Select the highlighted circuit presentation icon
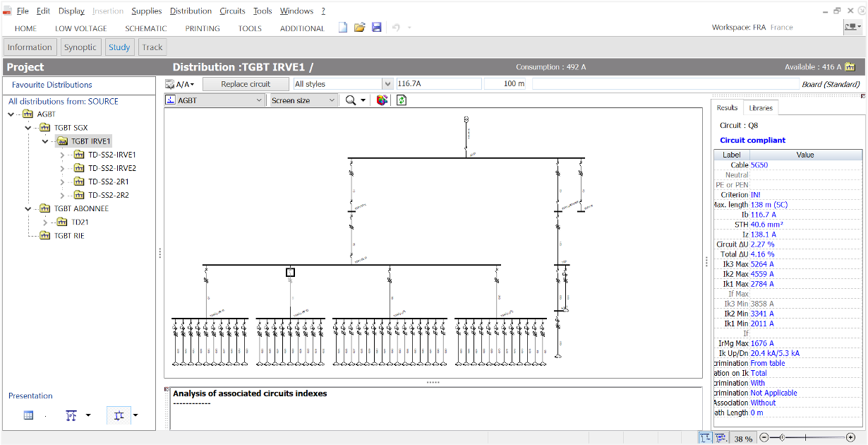The width and height of the screenshot is (868, 445). click(x=120, y=415)
